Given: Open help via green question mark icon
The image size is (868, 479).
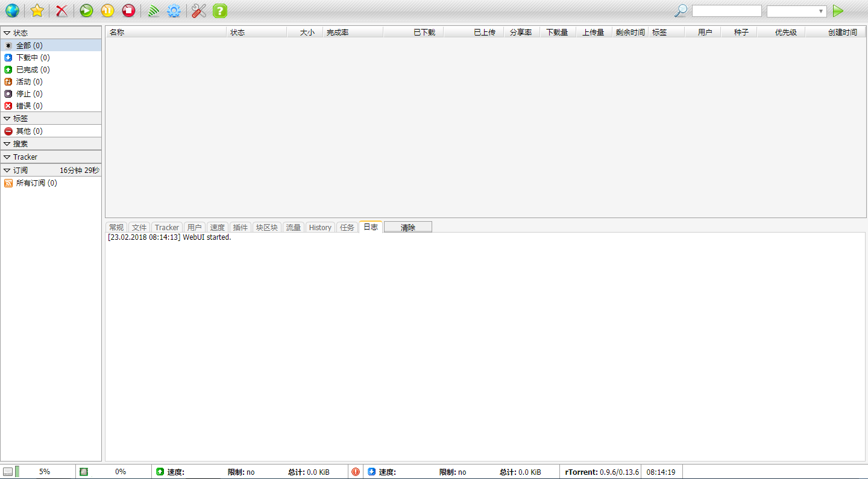Looking at the screenshot, I should coord(220,10).
